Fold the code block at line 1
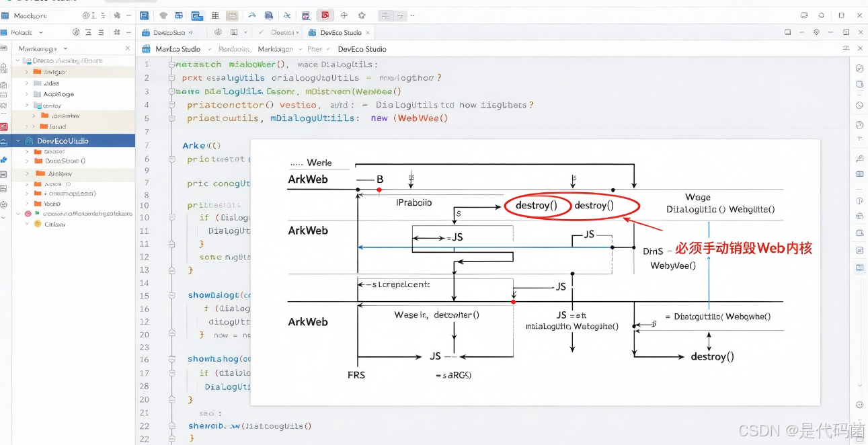The height and width of the screenshot is (445, 868). pos(171,65)
